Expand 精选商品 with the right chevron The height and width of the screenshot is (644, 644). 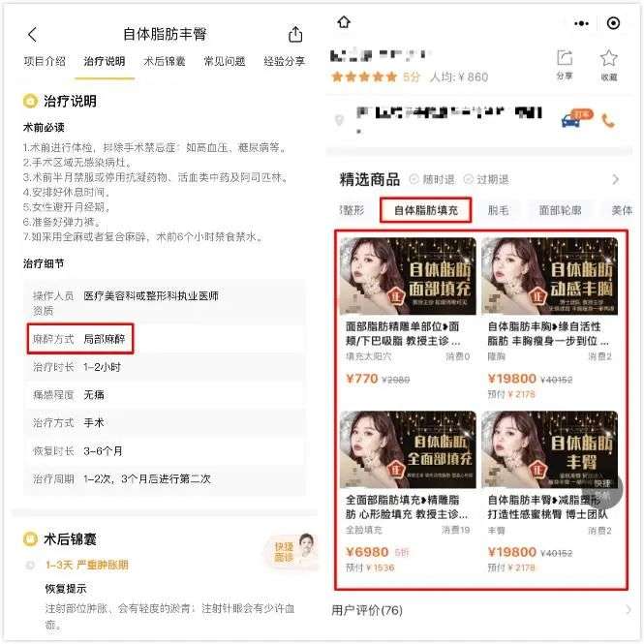tap(615, 179)
